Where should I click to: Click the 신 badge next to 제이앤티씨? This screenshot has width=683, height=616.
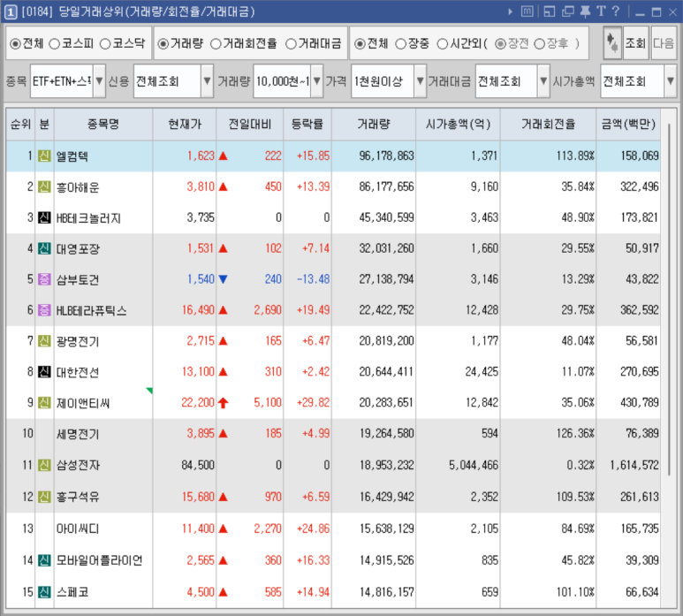pyautogui.click(x=44, y=402)
